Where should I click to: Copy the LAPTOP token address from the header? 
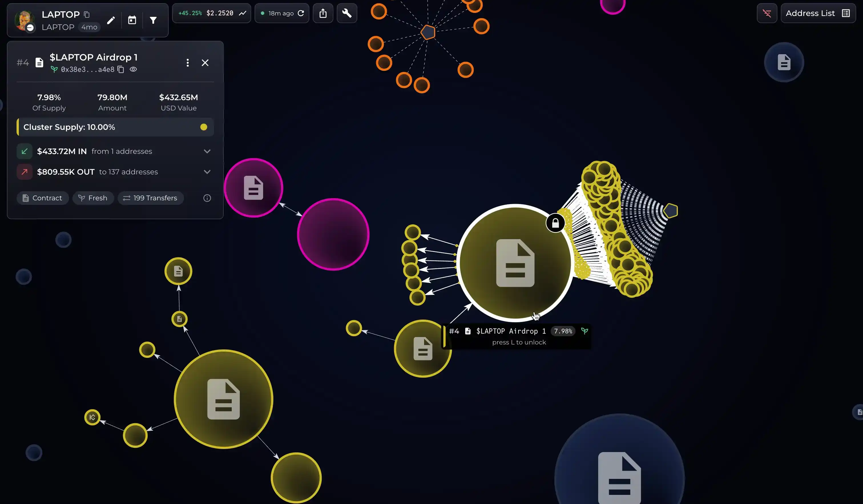tap(87, 14)
